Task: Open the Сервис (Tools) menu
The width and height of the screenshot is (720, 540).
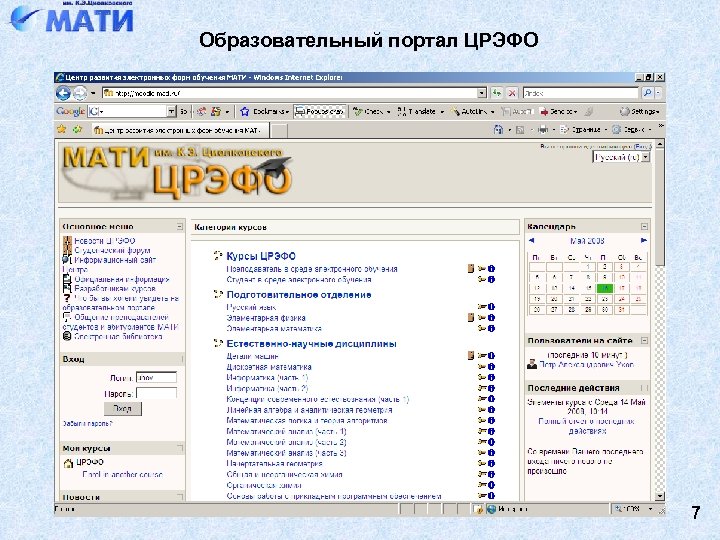Action: pos(632,130)
